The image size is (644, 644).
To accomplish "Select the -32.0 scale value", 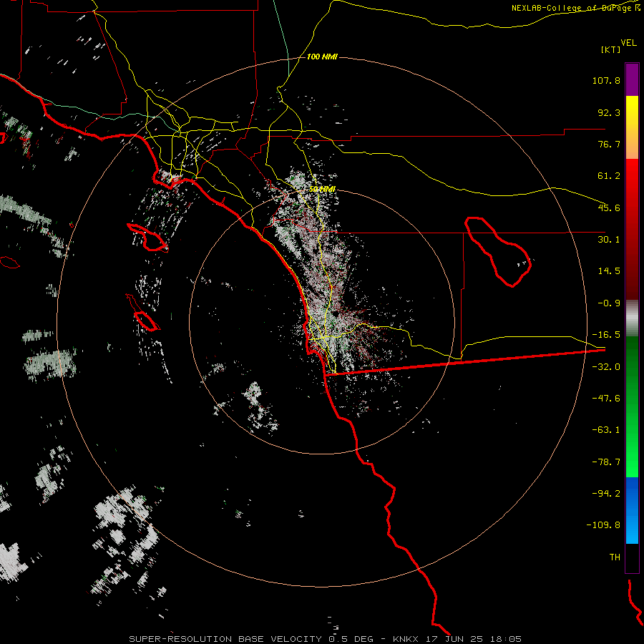I will [606, 367].
